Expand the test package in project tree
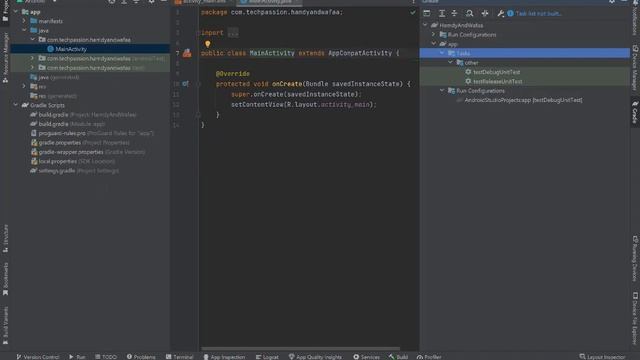The height and width of the screenshot is (360, 640). click(33, 68)
